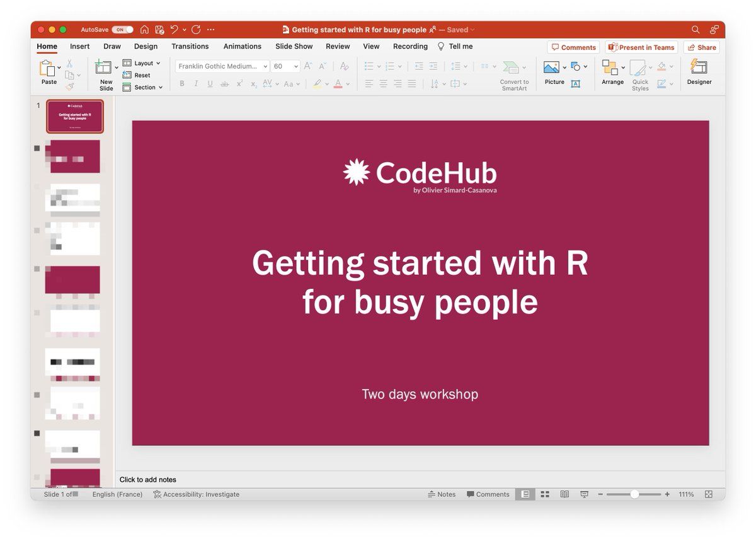Expand the font size 60 dropdown
Screen dimensions: 756x541
point(296,66)
